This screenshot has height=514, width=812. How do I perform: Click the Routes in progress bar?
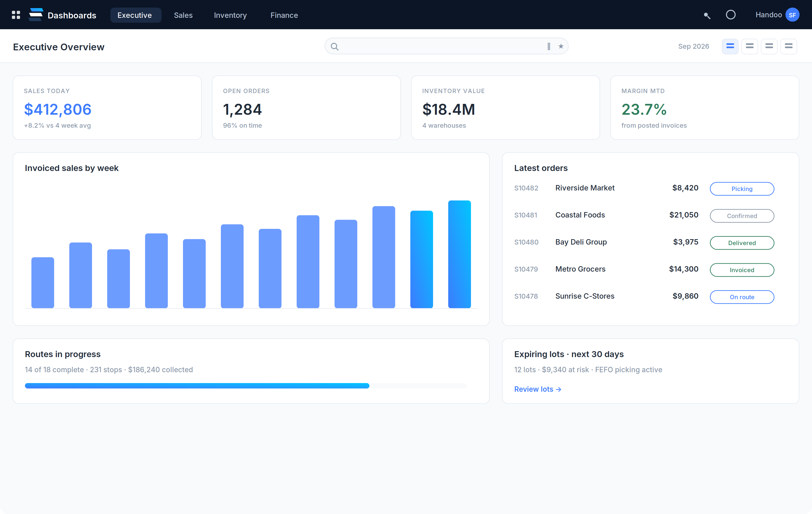[x=245, y=385]
